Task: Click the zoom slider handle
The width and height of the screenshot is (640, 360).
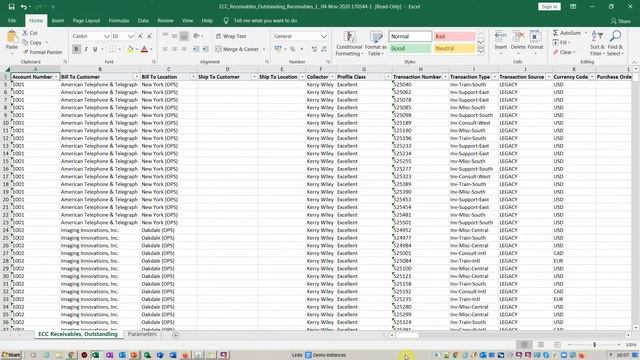Action: tap(594, 345)
